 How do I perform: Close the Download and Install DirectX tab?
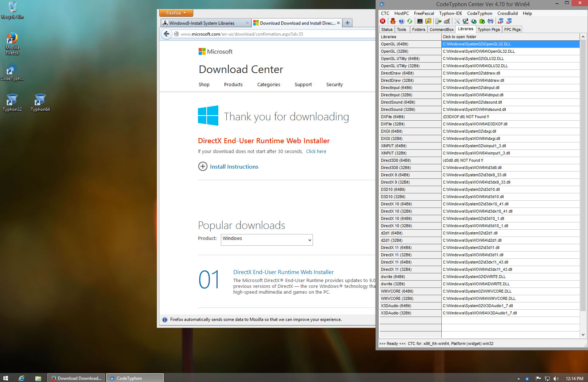pos(338,23)
